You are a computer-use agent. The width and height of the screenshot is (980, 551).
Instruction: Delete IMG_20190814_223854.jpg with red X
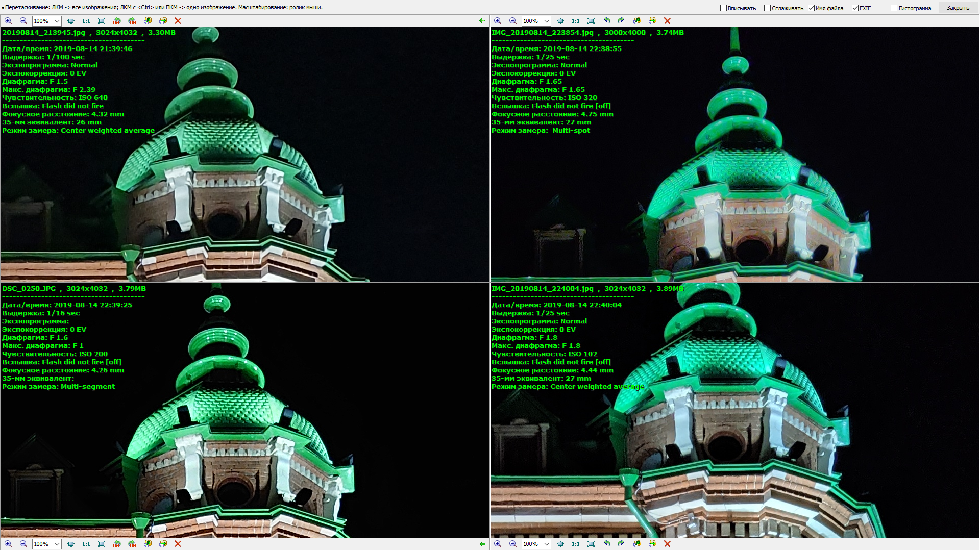point(667,21)
